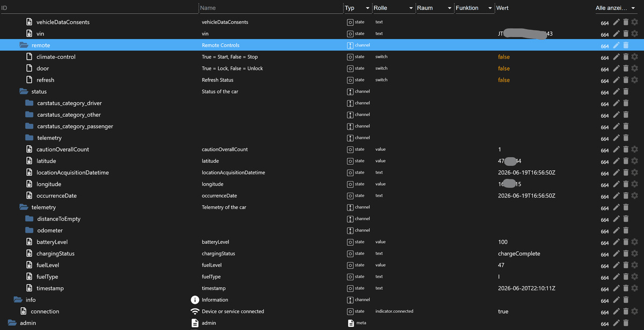Open the Funktion filter dropdown
644x330 pixels.
(474, 8)
